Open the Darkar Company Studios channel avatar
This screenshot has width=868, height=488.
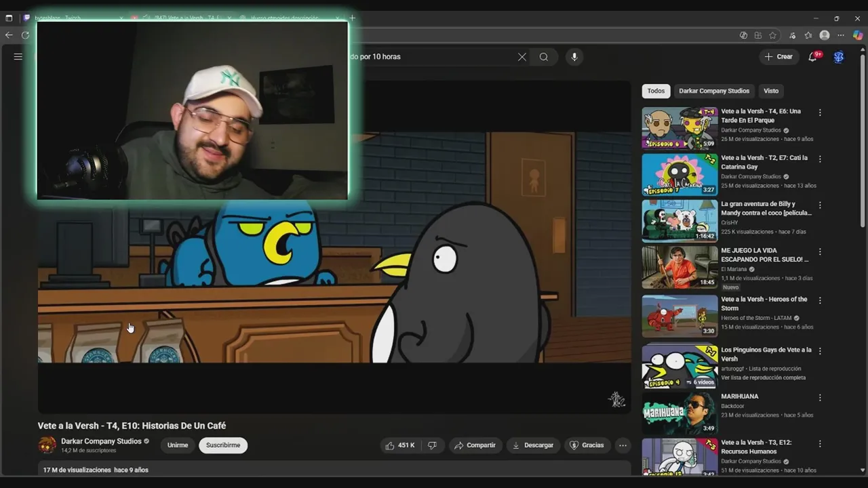(x=47, y=445)
